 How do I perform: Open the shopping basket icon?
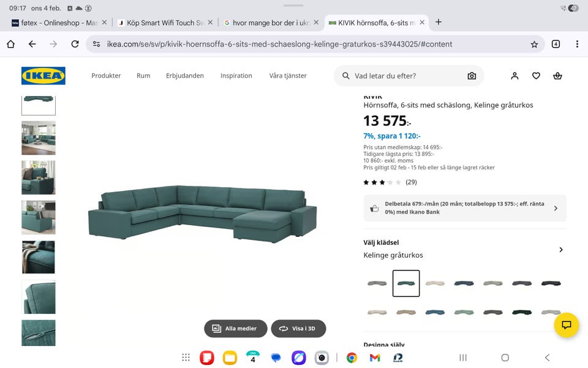557,76
